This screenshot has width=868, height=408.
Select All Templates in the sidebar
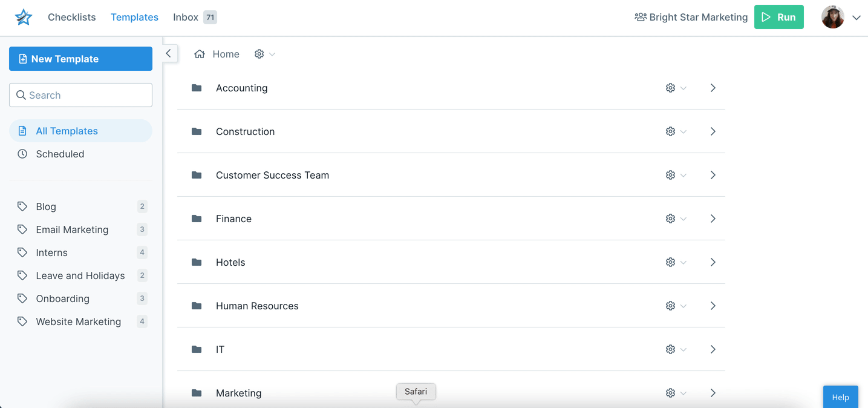tap(81, 131)
